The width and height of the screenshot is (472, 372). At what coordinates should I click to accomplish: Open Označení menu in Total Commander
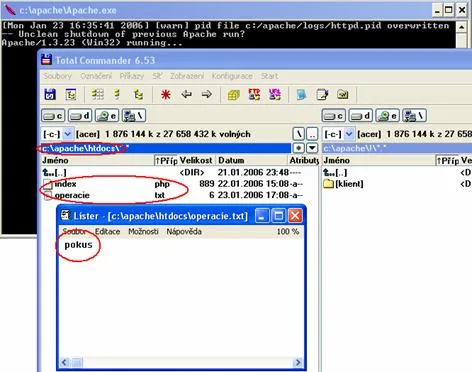click(96, 76)
